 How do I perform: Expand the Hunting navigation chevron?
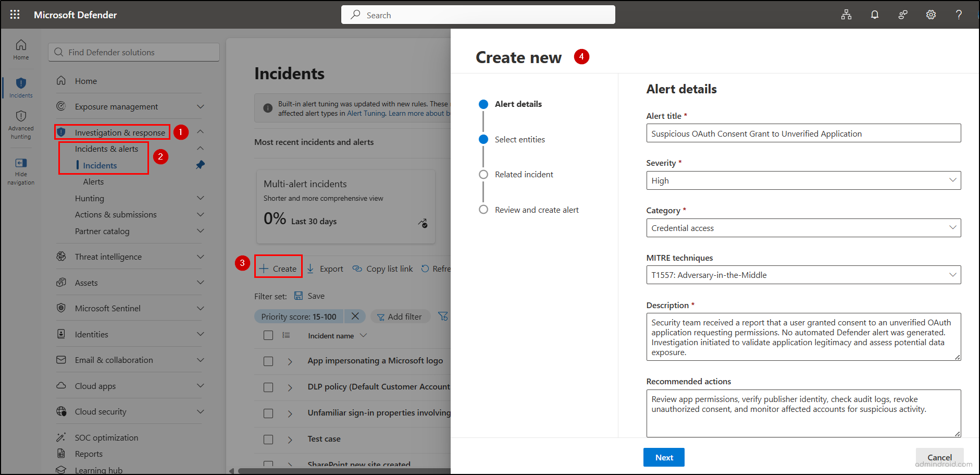coord(201,198)
